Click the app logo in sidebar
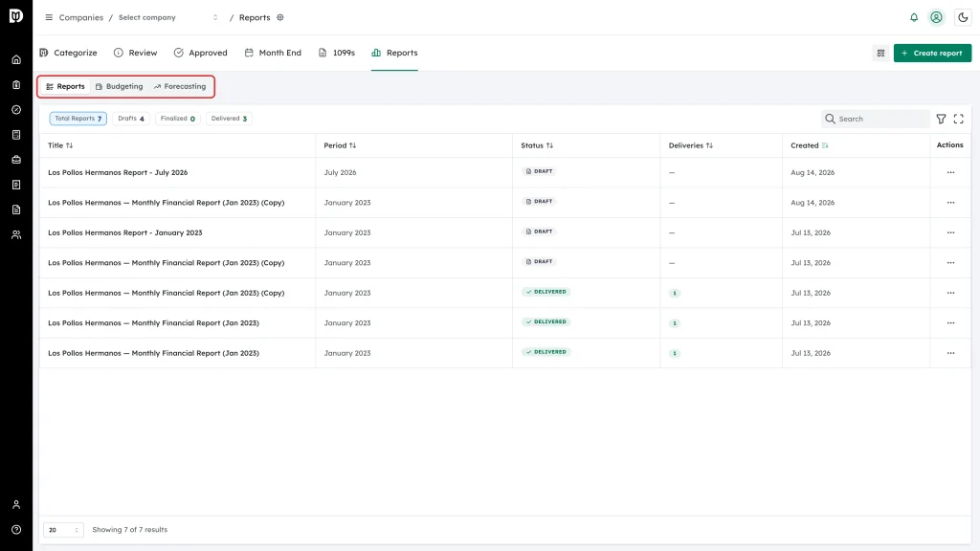Viewport: 980px width, 551px height. click(x=16, y=15)
